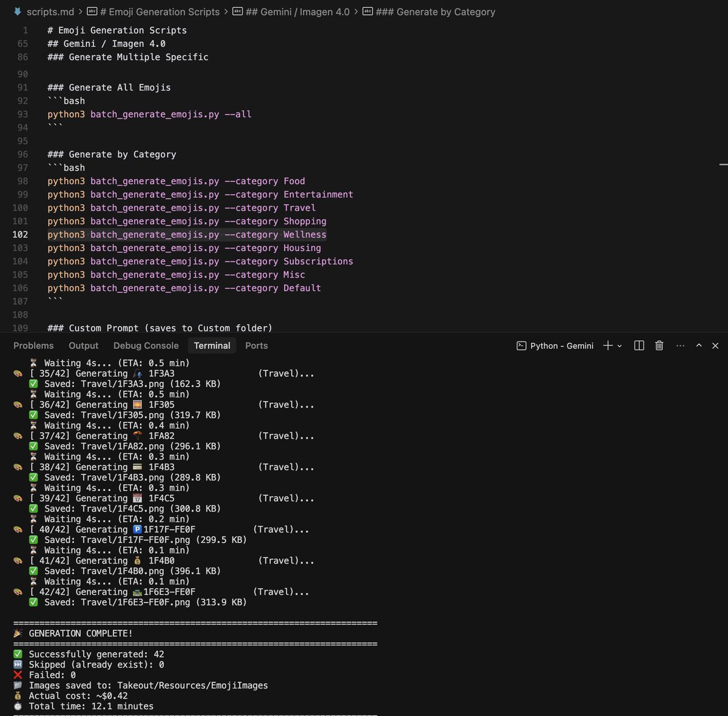
Task: Click the '--category Shopping' command line
Action: point(187,221)
